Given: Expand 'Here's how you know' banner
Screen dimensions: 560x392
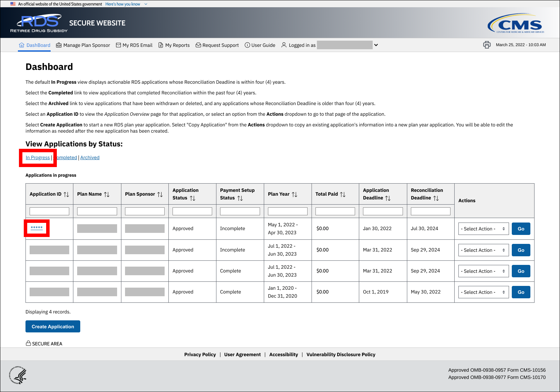Looking at the screenshot, I should click(126, 4).
